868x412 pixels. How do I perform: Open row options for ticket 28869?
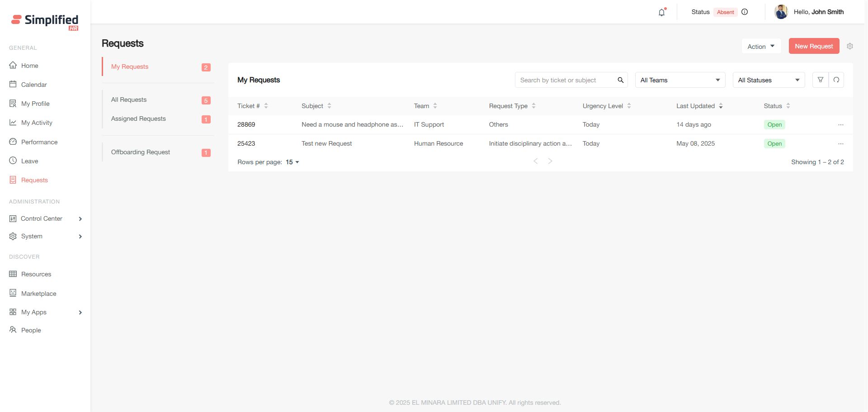coord(840,125)
